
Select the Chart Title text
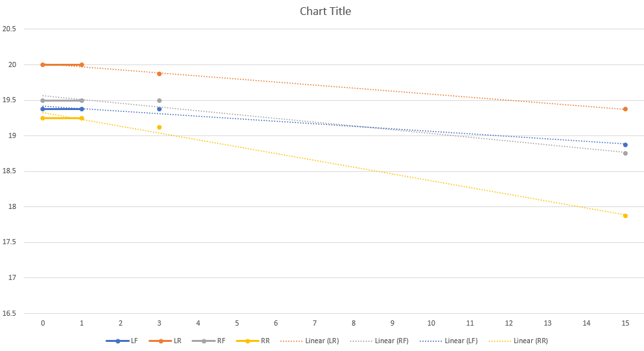click(325, 11)
